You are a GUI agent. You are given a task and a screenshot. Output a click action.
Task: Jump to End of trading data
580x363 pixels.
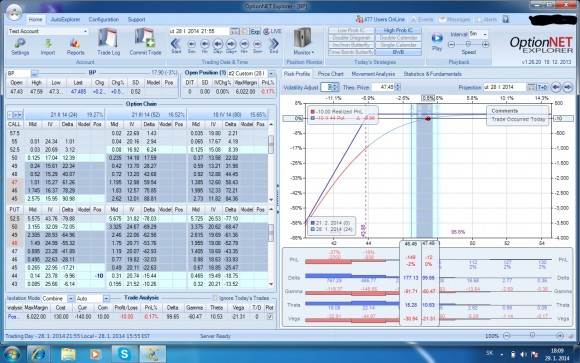coord(274,46)
